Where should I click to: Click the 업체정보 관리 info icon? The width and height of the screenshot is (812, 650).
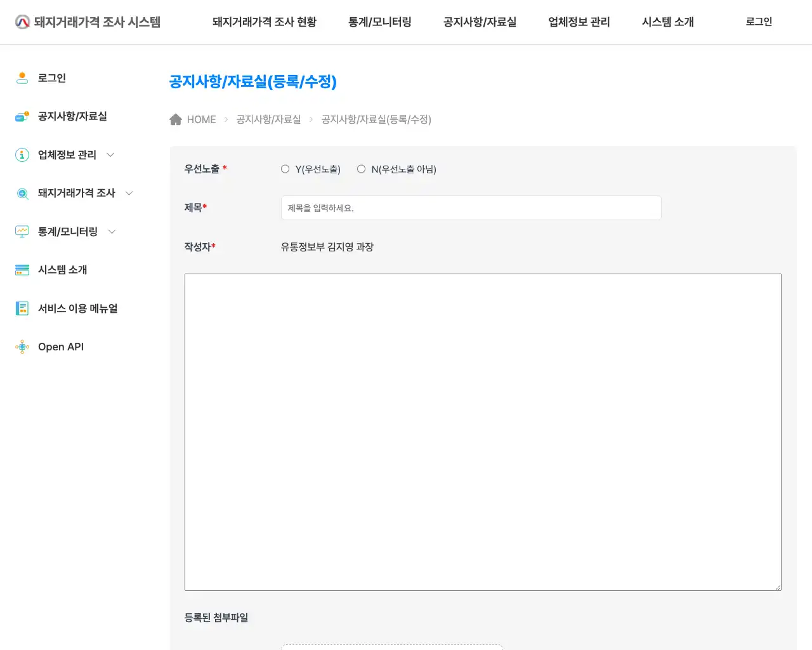pos(22,154)
